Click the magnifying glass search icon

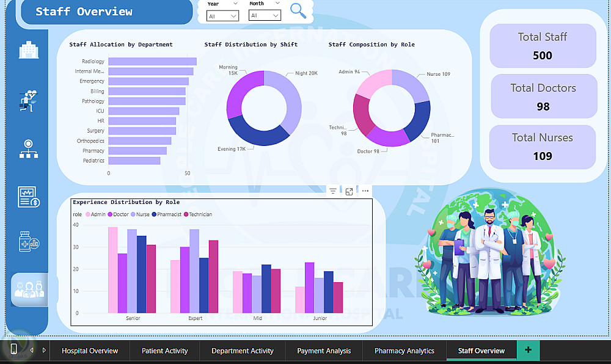(298, 10)
